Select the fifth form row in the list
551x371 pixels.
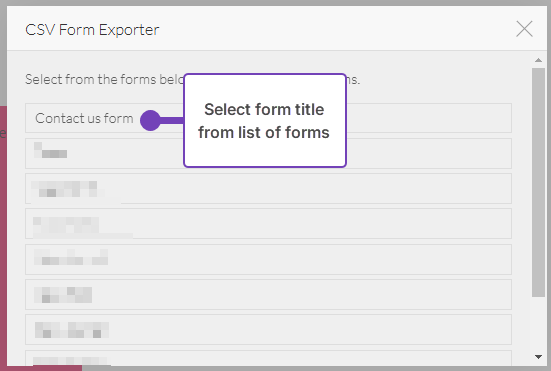[268, 260]
